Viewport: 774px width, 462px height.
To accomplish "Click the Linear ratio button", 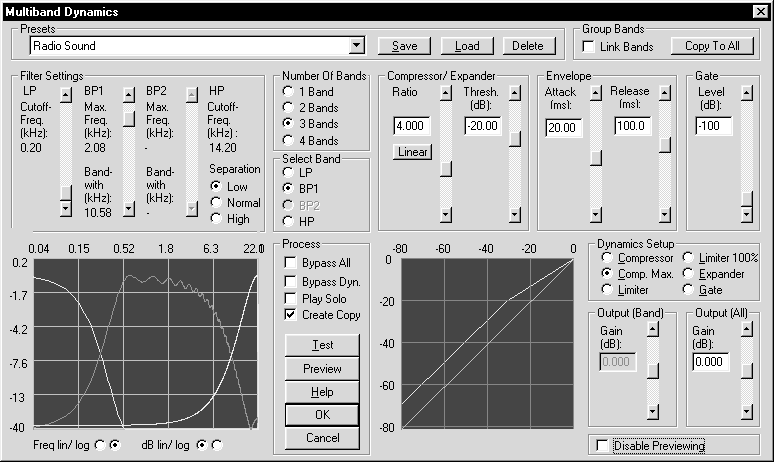I will point(411,152).
